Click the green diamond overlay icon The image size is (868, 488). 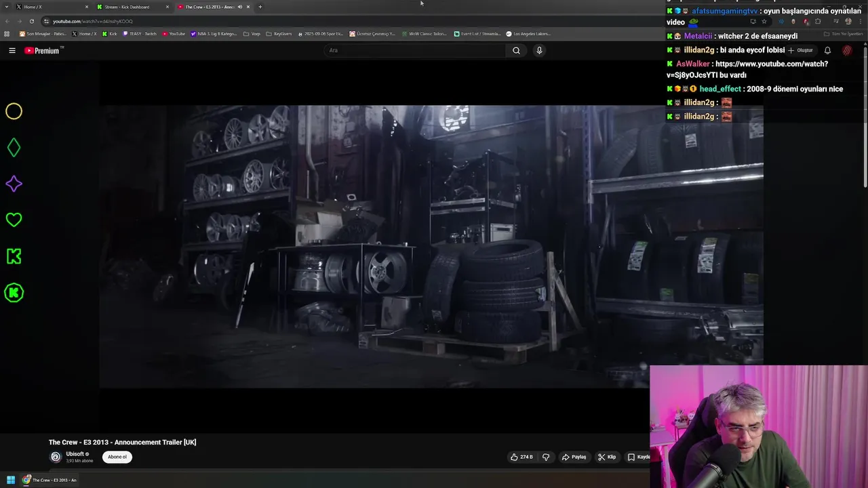14,148
